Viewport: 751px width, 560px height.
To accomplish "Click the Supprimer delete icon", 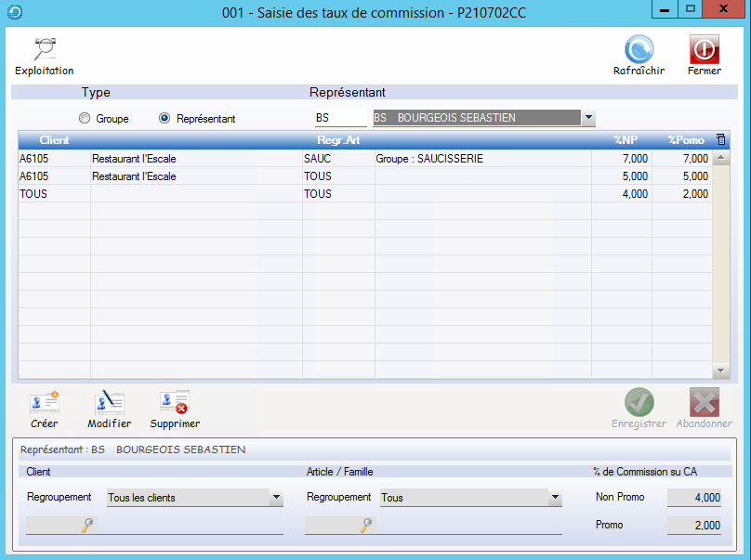I will click(175, 402).
